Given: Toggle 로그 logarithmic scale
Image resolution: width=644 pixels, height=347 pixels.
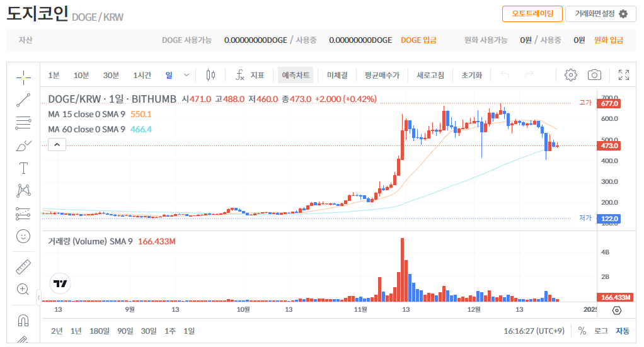Looking at the screenshot, I should 601,331.
